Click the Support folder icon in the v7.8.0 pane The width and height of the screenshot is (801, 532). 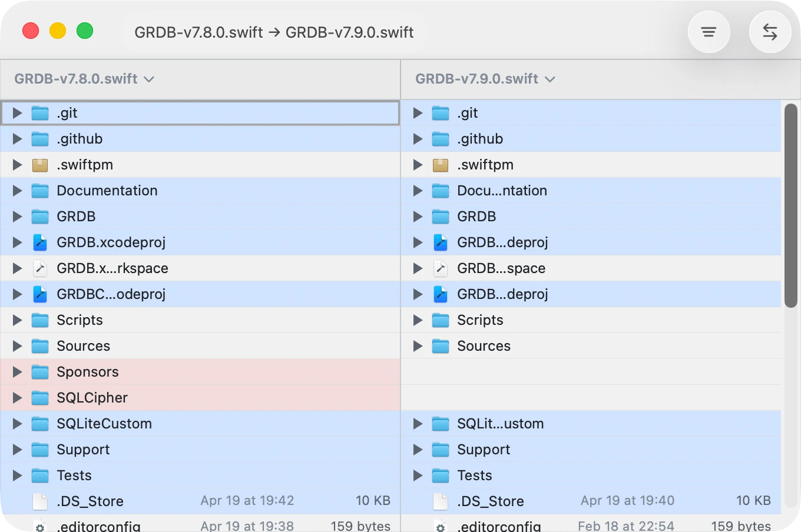tap(40, 450)
